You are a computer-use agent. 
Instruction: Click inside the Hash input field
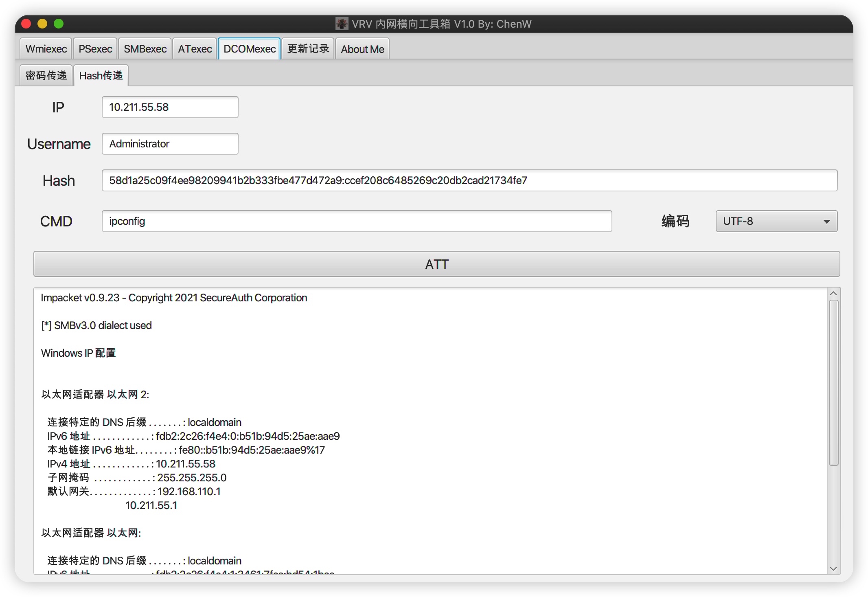[469, 180]
